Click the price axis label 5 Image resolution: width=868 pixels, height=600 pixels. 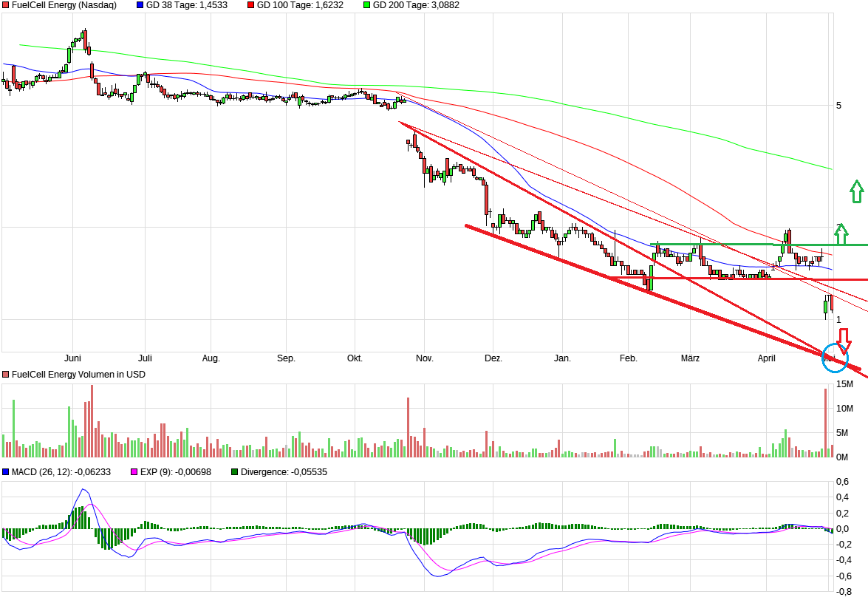pos(838,104)
